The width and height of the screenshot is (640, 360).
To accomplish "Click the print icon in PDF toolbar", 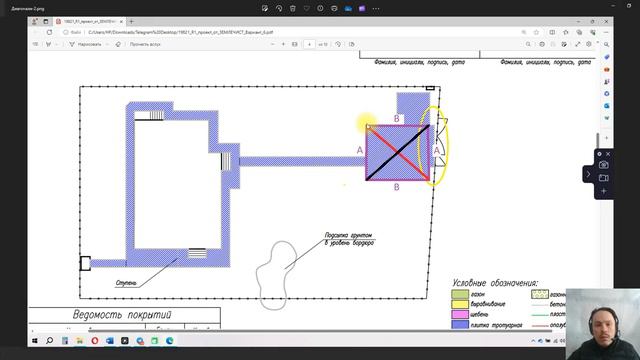I will click(x=542, y=44).
